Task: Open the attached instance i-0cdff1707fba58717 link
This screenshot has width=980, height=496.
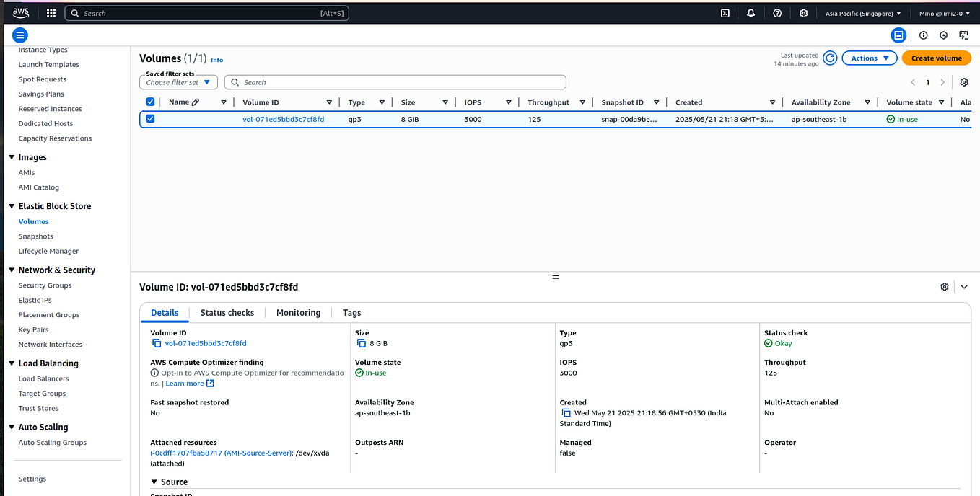Action: 184,453
